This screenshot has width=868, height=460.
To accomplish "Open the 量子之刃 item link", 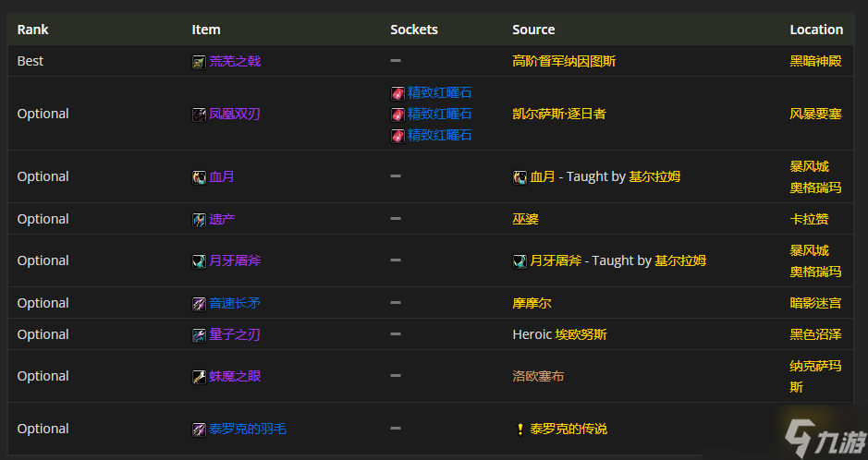I will pos(235,334).
